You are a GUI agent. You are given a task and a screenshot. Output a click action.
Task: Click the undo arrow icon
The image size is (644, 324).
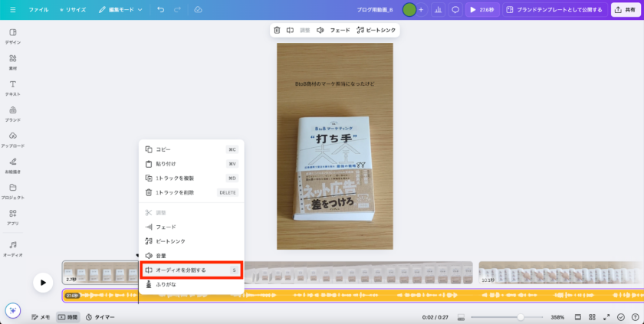click(160, 10)
